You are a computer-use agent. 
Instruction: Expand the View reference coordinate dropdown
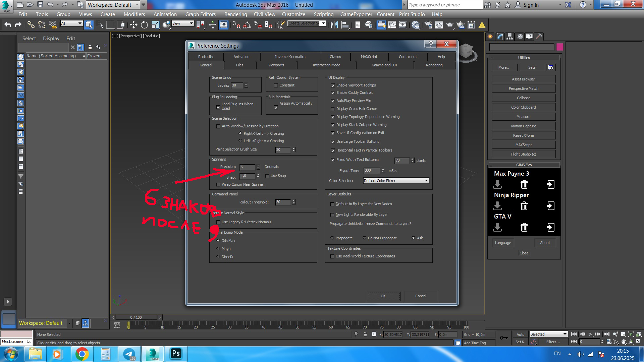coord(191,23)
